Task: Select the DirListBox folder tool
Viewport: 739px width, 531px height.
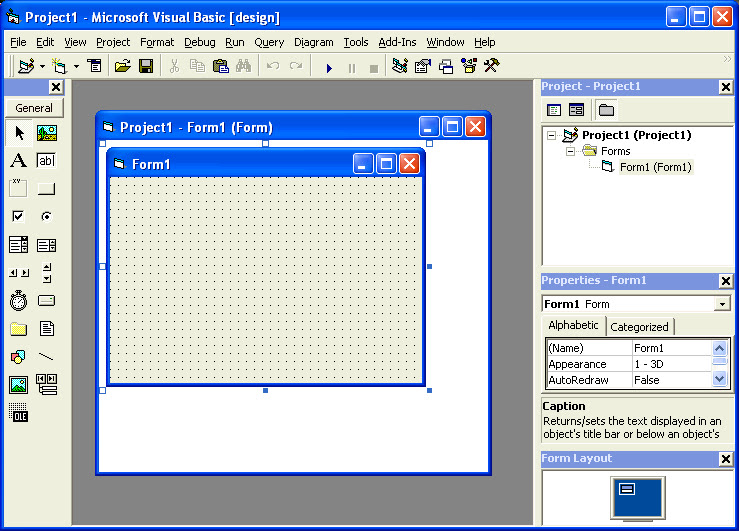Action: pos(19,329)
